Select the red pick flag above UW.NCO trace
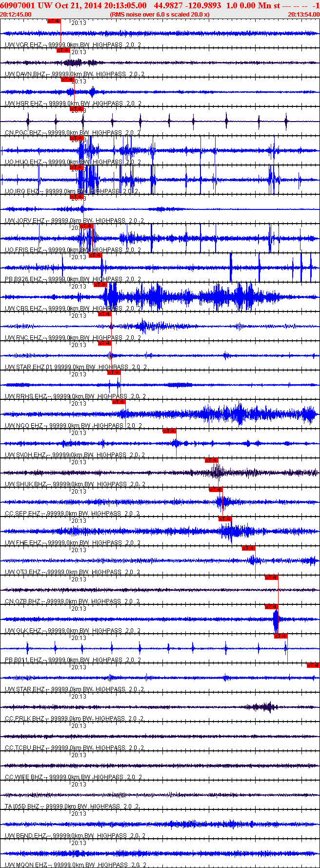 [x=119, y=402]
